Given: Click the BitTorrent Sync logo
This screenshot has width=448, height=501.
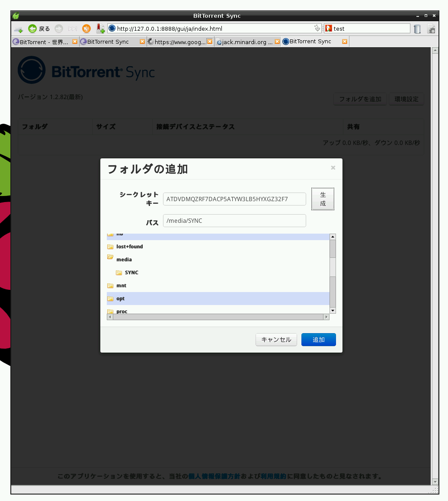Looking at the screenshot, I should [86, 70].
